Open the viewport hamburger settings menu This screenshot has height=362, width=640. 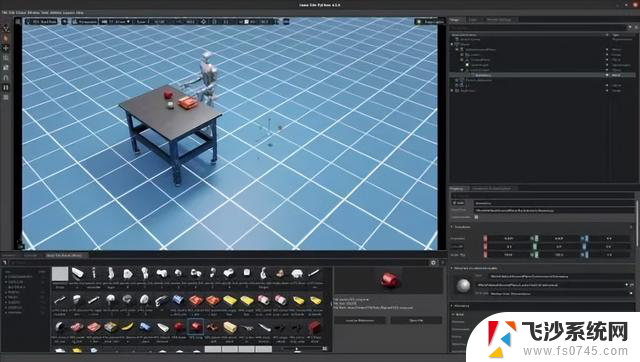[18, 21]
